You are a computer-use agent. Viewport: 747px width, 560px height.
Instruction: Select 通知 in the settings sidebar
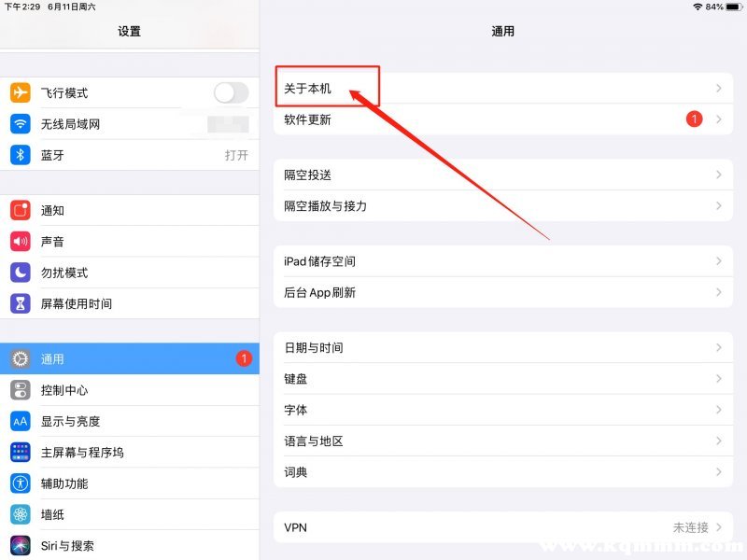pos(130,210)
